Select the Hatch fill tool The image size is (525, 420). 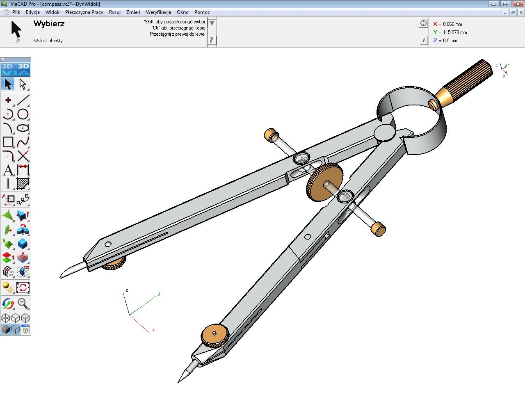point(23,183)
